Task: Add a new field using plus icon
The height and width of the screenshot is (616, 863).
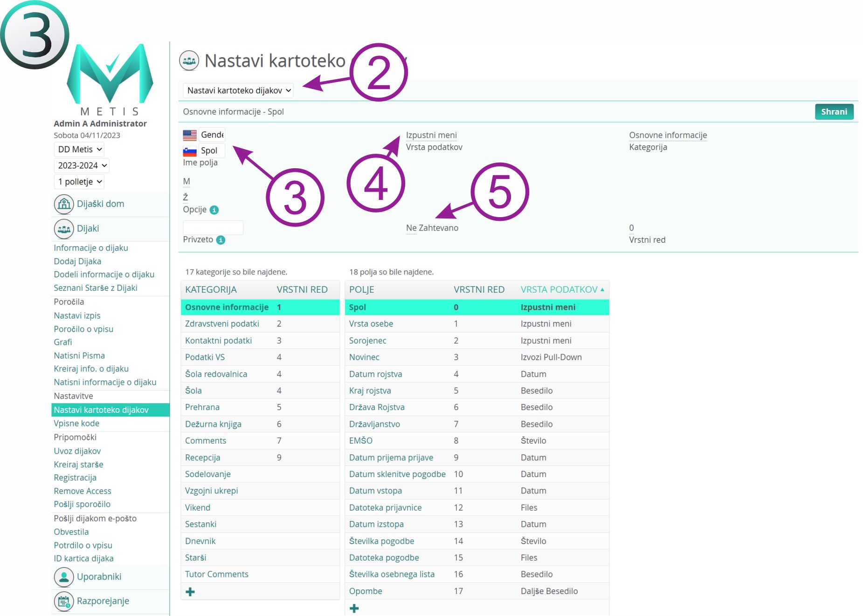Action: coord(354,609)
